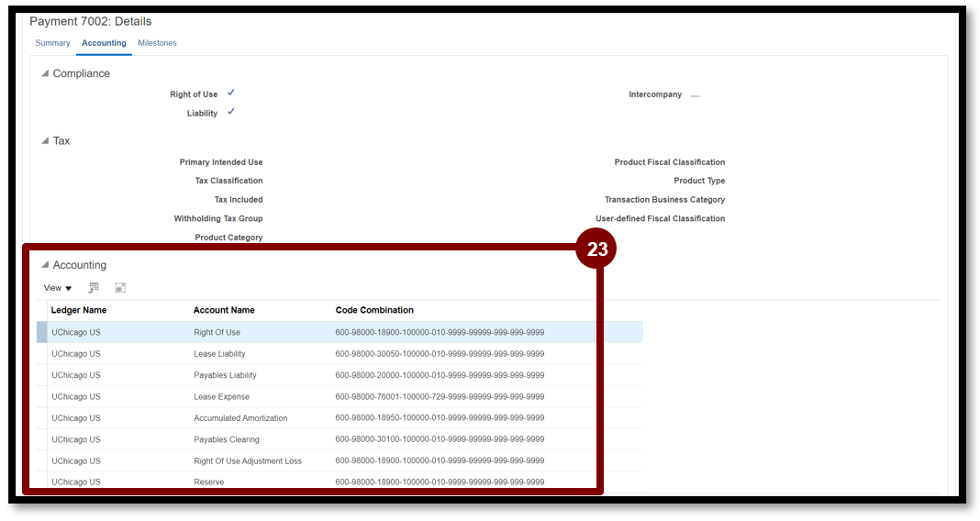This screenshot has height=521, width=980.
Task: Click the Account Name column header
Action: click(224, 310)
